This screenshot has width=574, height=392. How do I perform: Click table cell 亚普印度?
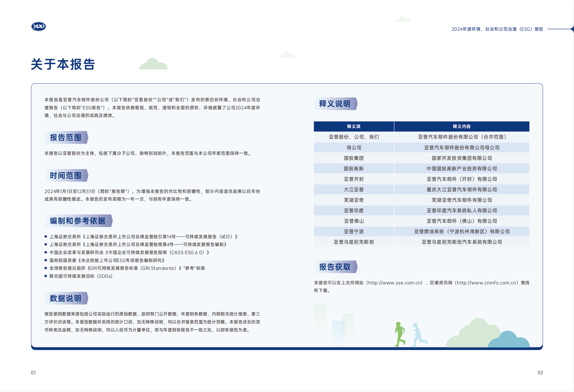[354, 211]
